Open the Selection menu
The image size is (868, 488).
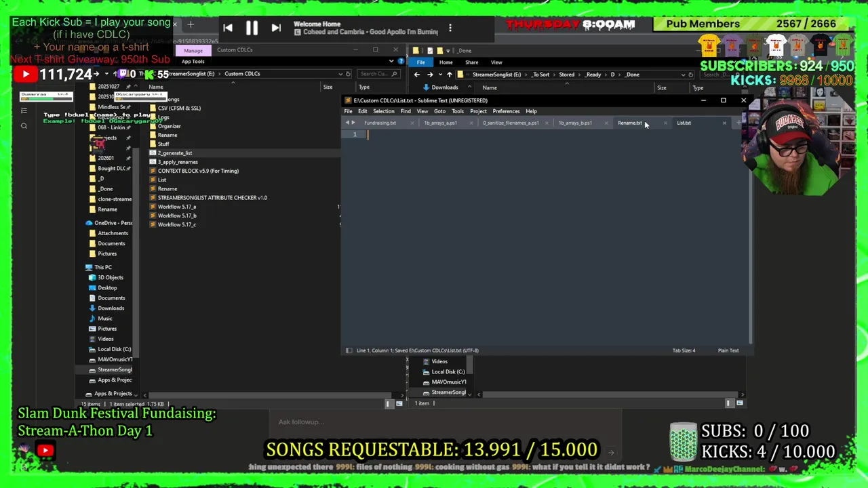pos(384,111)
